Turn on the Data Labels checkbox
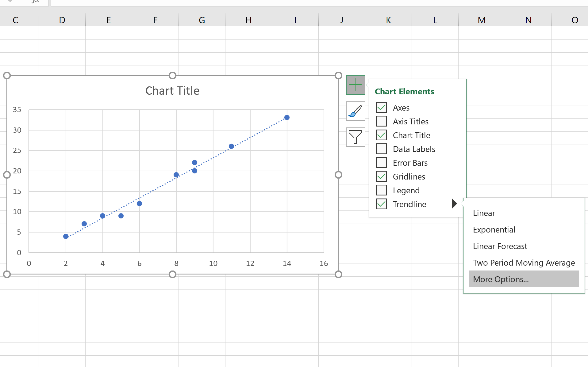 pyautogui.click(x=381, y=149)
